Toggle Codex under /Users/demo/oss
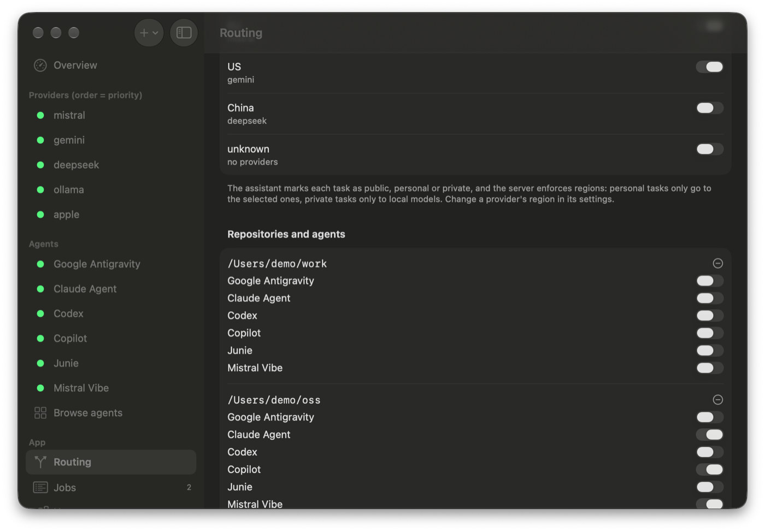The image size is (765, 532). (710, 452)
